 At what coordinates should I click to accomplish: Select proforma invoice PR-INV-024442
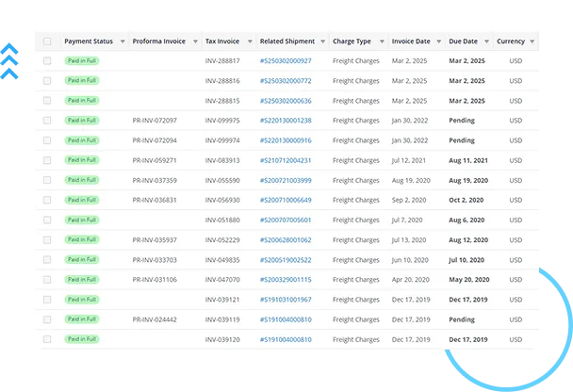[155, 319]
